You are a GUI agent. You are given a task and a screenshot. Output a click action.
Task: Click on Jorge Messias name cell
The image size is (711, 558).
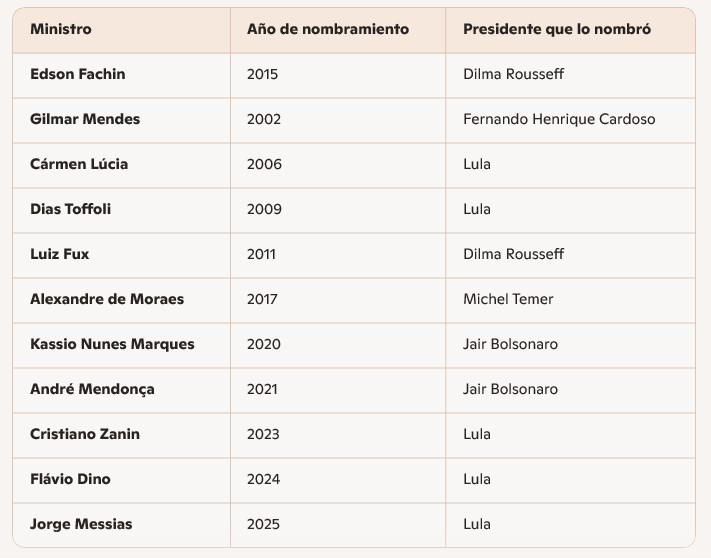click(81, 524)
